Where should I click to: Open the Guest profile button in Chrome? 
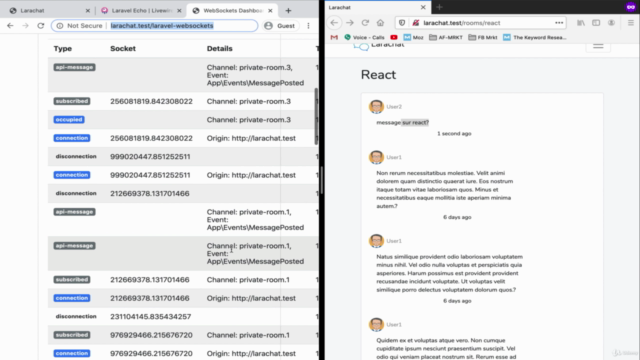280,26
